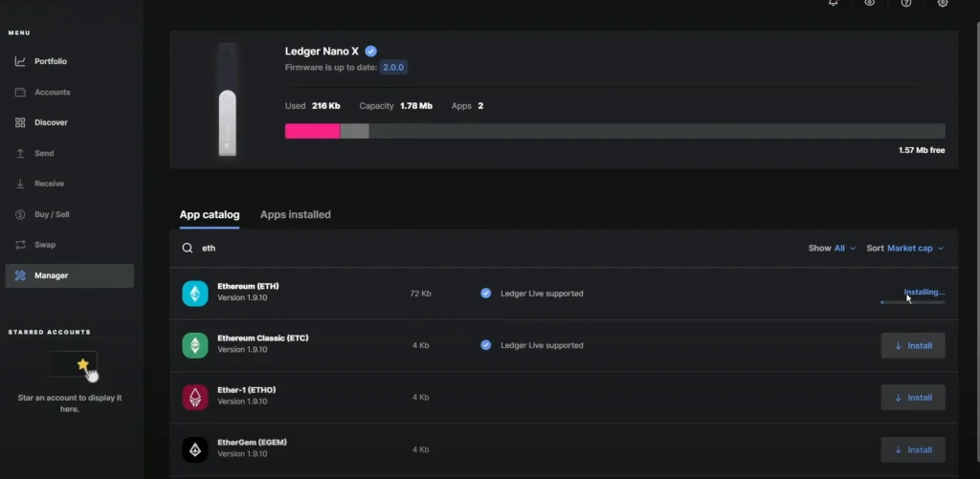Go to Accounts in the sidebar
980x479 pixels.
[69, 92]
